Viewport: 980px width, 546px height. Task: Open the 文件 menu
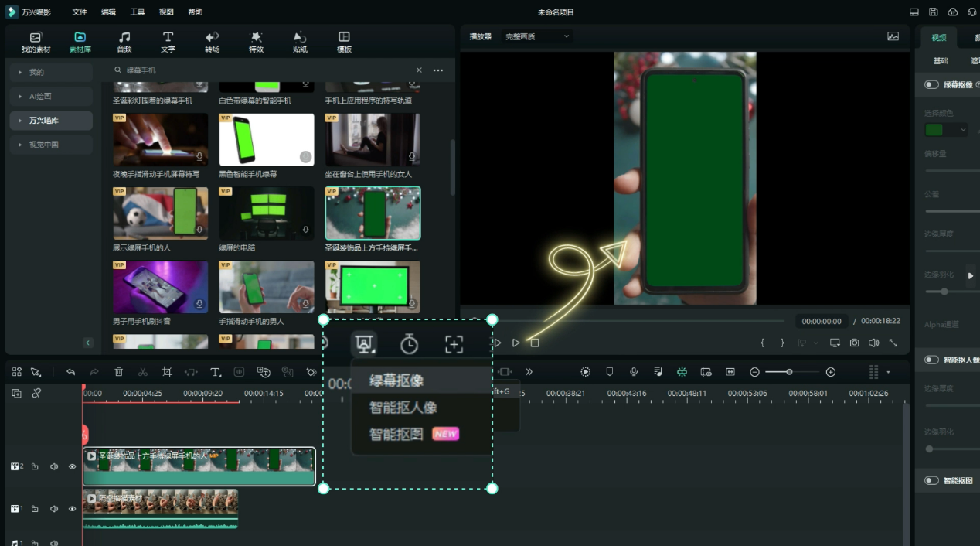pos(80,12)
